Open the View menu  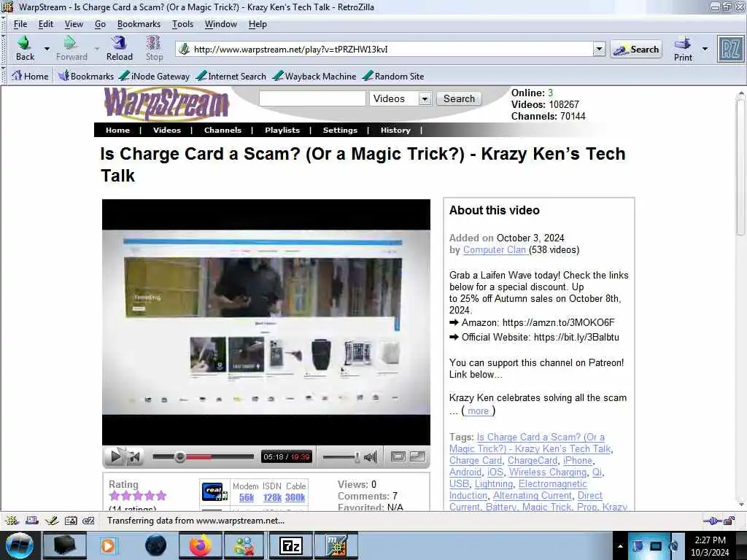74,24
